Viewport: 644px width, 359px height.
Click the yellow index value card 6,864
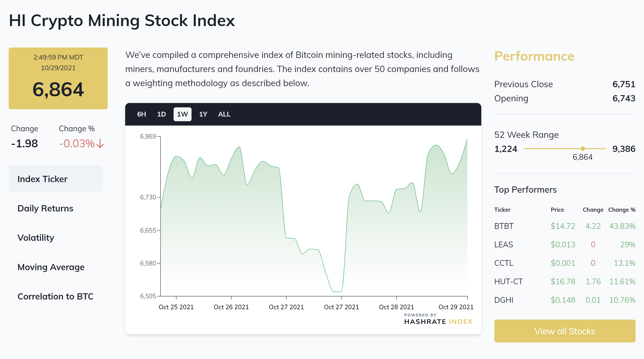coord(58,79)
